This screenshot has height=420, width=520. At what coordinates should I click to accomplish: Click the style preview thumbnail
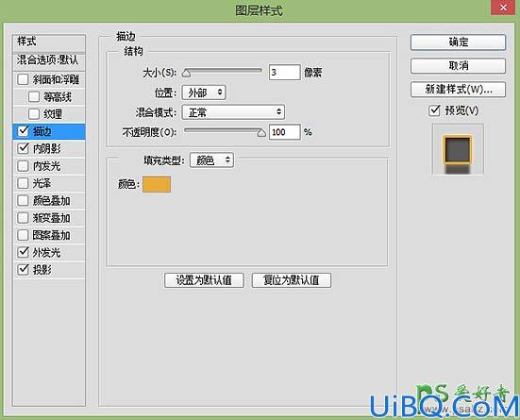458,150
